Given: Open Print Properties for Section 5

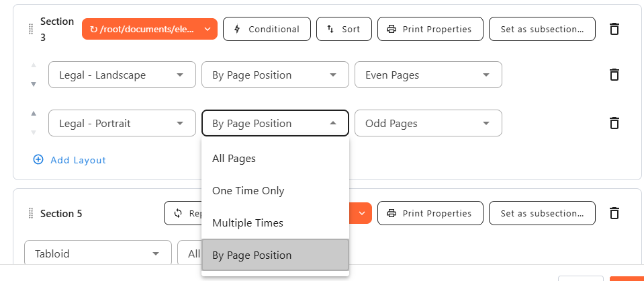Looking at the screenshot, I should (430, 213).
